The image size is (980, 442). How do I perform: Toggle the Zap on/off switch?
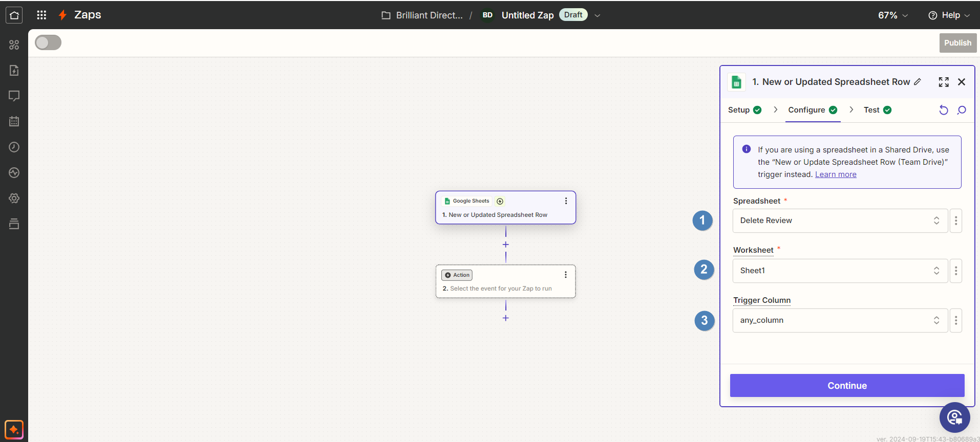(x=48, y=42)
